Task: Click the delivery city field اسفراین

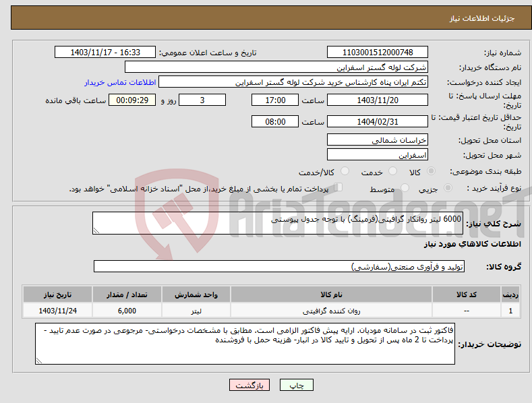Action: 378,155
